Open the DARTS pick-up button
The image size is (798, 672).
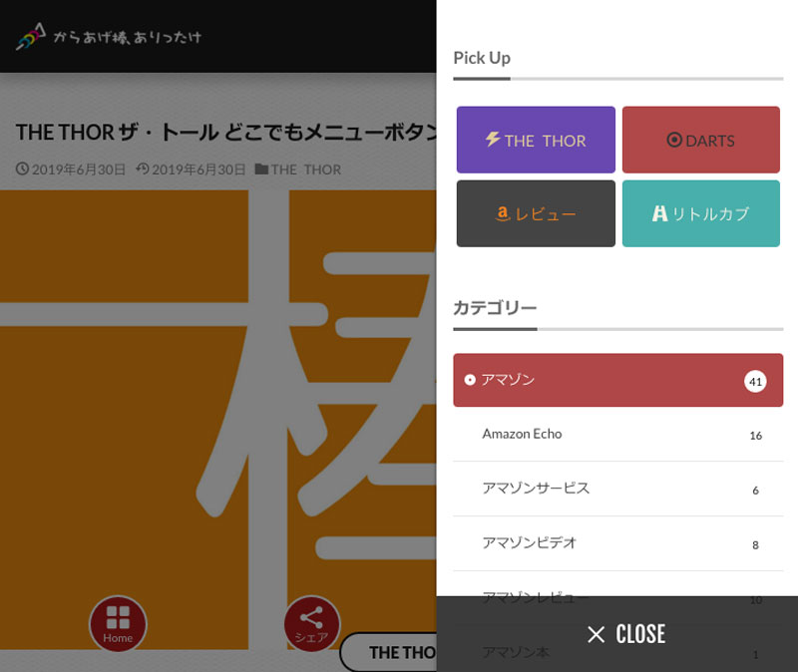pyautogui.click(x=701, y=140)
